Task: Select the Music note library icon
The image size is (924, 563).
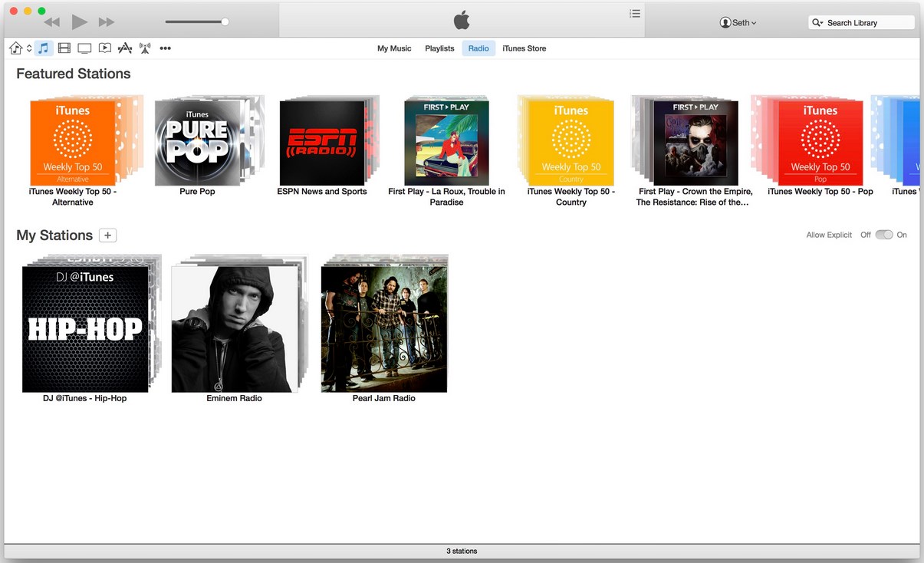Action: (x=44, y=48)
